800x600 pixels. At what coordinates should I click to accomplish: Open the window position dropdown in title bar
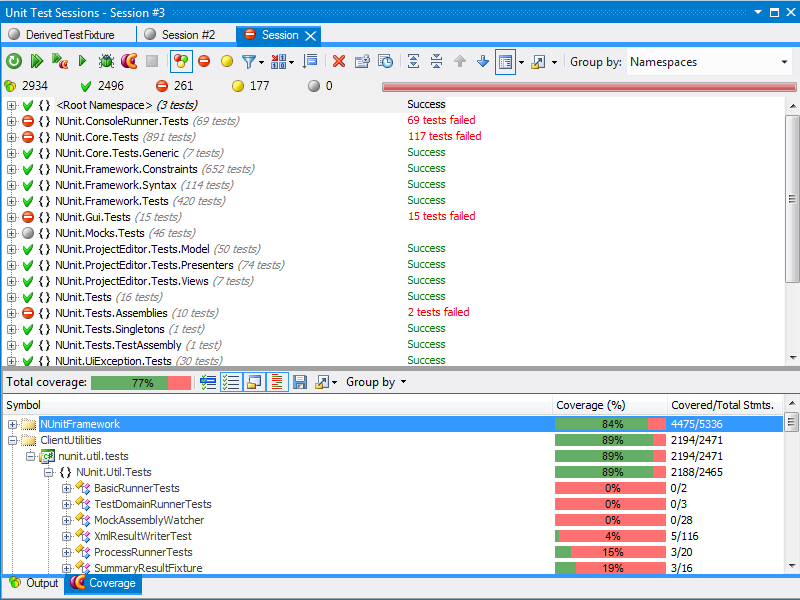coord(758,12)
